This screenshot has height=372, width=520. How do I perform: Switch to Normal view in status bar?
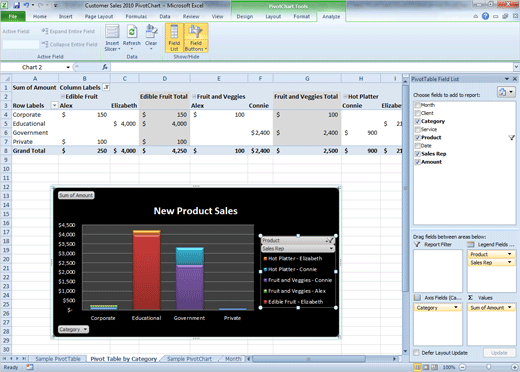(417, 367)
